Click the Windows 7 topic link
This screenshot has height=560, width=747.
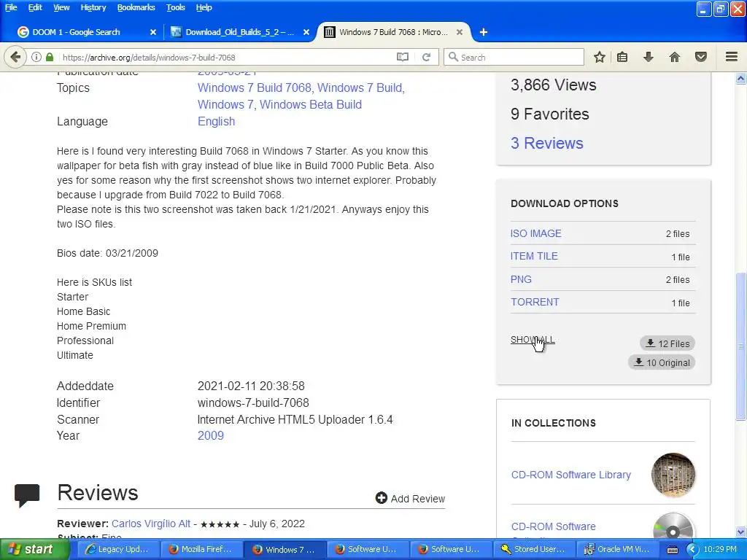click(x=225, y=104)
